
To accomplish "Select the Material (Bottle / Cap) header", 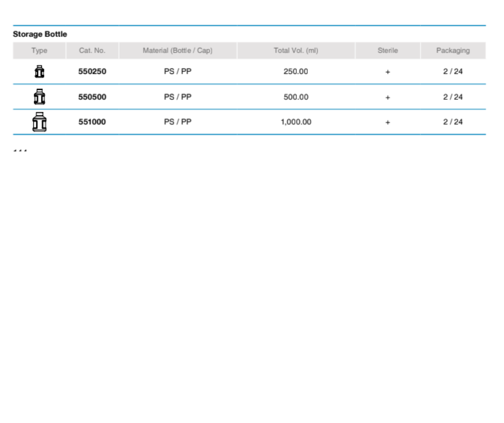I will [x=177, y=50].
